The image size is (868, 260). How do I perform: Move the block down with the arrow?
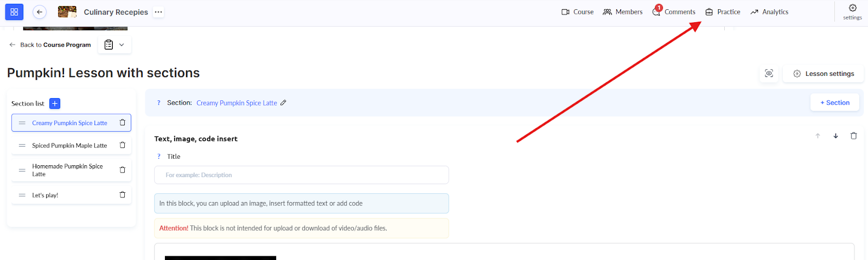835,136
